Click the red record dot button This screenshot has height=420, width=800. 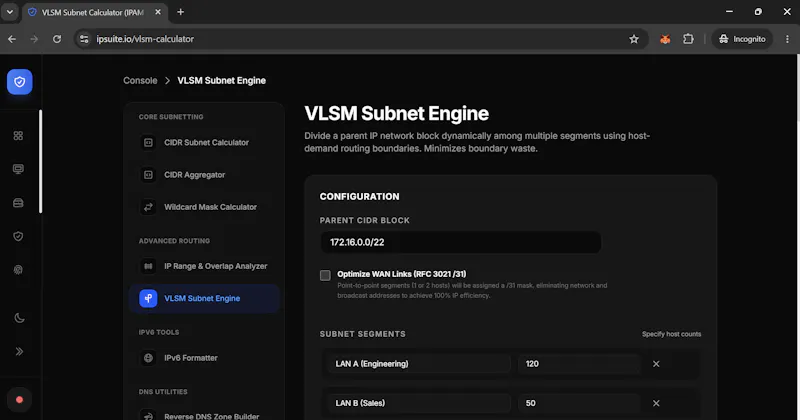click(x=19, y=400)
